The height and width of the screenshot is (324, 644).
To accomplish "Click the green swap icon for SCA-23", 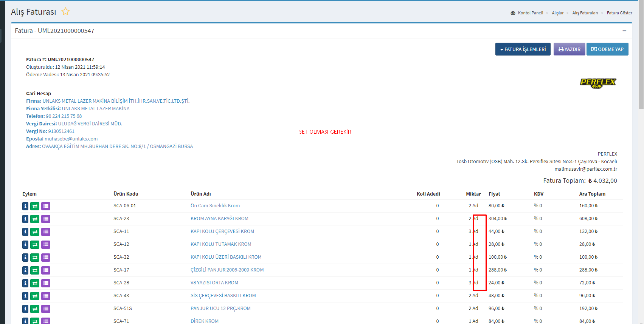I will (x=35, y=219).
